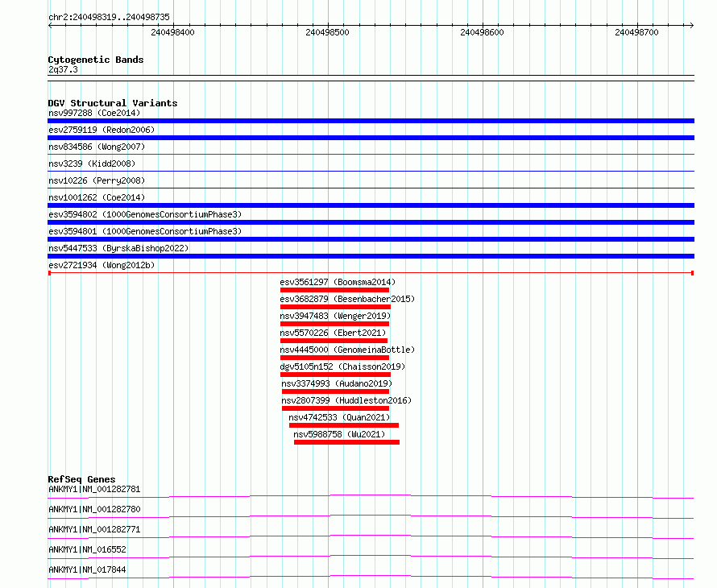Open the nsv4742533 (Quan2021) label

[x=339, y=417]
